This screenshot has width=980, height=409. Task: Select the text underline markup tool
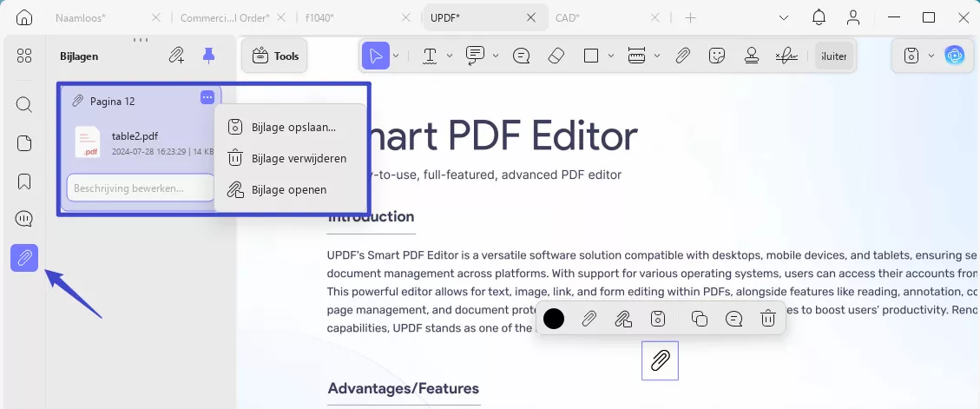tap(430, 56)
